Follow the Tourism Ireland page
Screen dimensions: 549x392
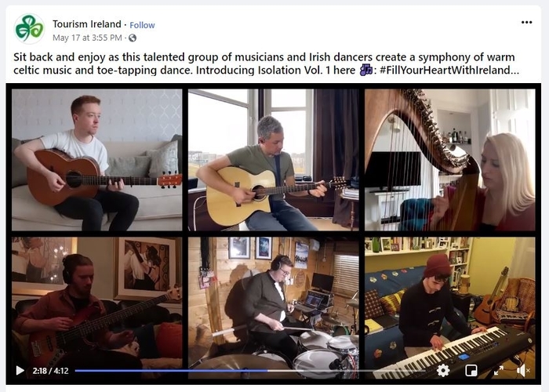click(142, 25)
